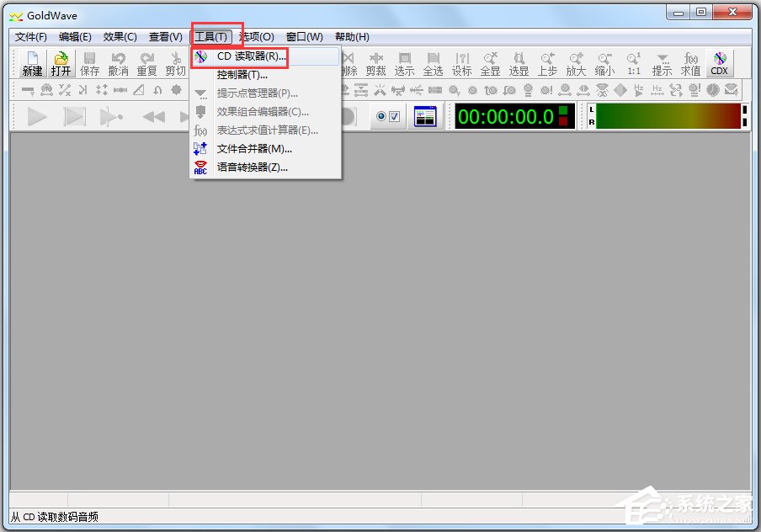Select 语音转换器(Z)... menu entry
The image size is (761, 532).
click(265, 167)
